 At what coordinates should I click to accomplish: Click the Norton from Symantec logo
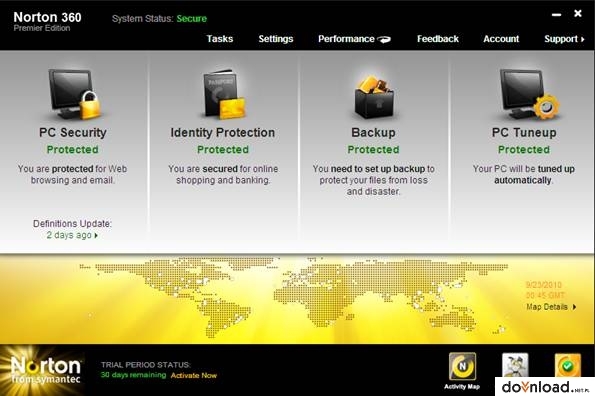coord(46,370)
